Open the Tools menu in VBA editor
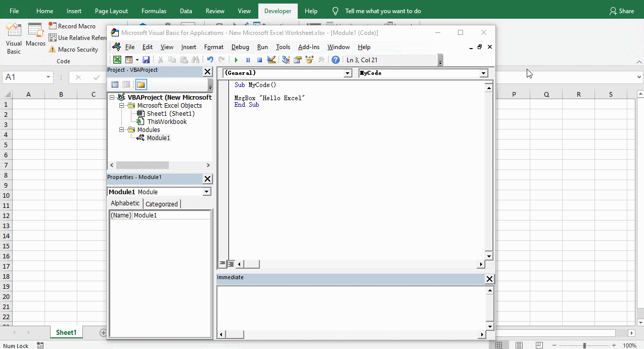The image size is (644, 349). (283, 47)
